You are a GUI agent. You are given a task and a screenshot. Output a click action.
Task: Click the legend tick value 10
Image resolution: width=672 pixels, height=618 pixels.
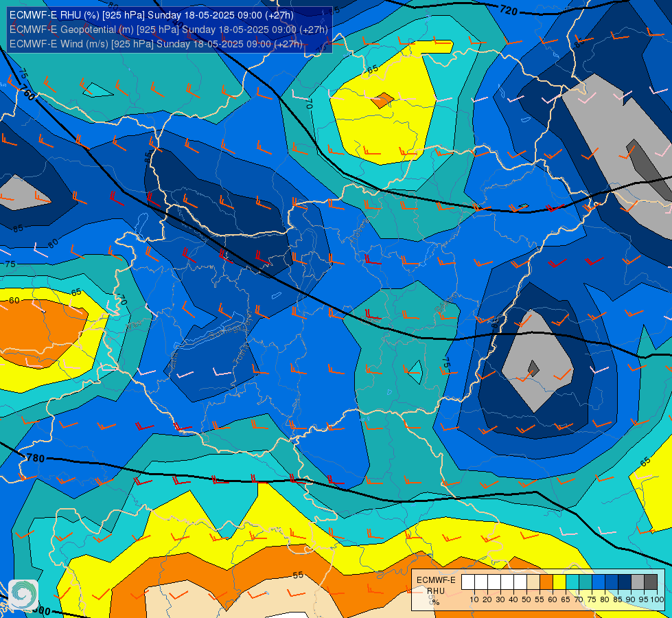click(474, 599)
